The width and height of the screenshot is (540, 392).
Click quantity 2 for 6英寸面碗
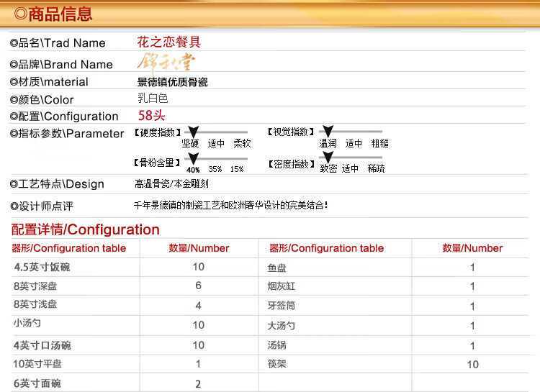[x=198, y=384]
